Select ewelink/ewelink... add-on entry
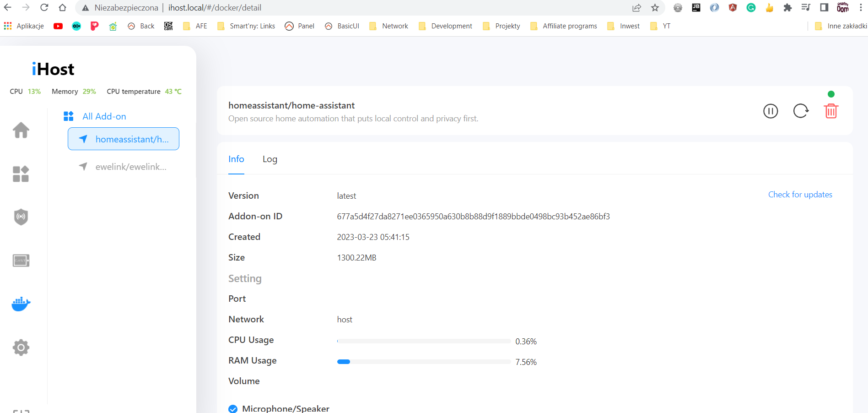Viewport: 868px width, 413px height. [124, 167]
